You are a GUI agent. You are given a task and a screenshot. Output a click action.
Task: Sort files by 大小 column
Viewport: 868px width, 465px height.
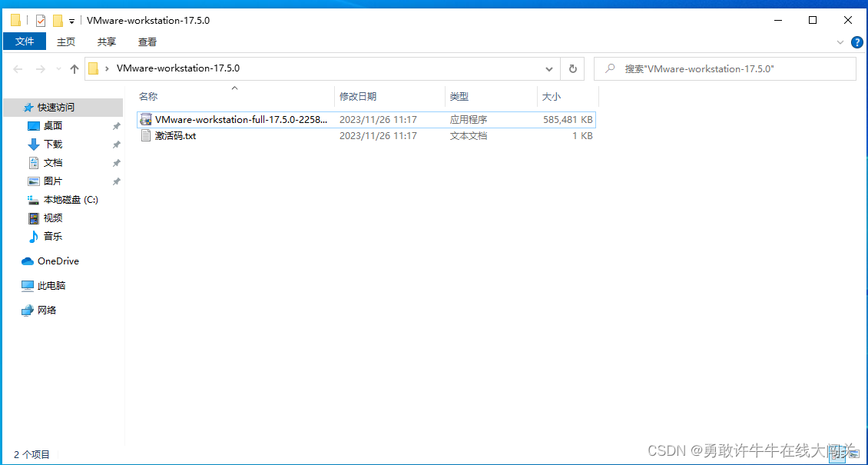(551, 96)
